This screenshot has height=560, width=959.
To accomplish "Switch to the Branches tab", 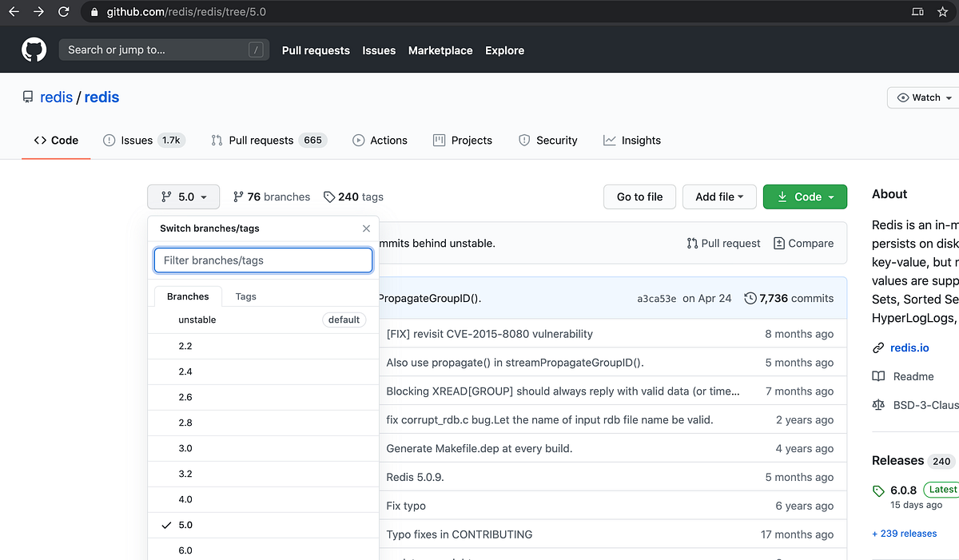I will (187, 296).
